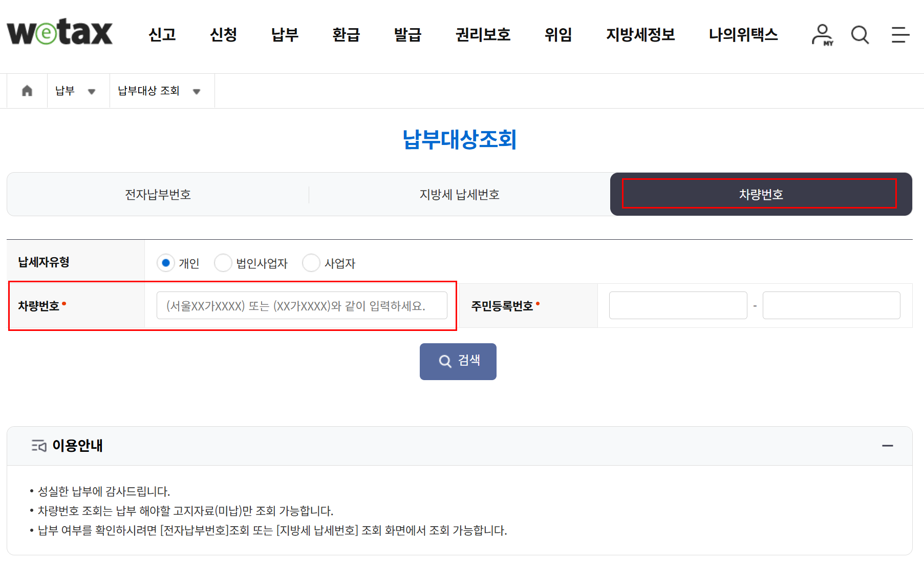Open the 환급 menu
This screenshot has height=563, width=924.
[346, 35]
